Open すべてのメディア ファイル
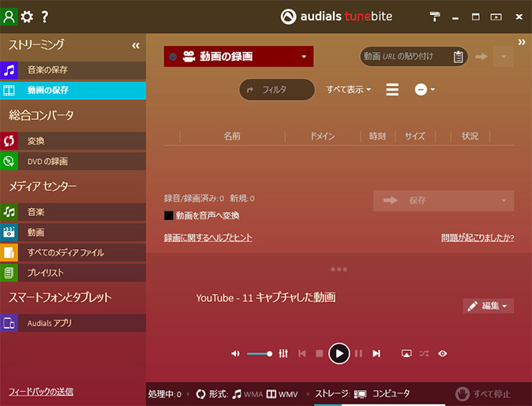532x406 pixels. coord(73,253)
